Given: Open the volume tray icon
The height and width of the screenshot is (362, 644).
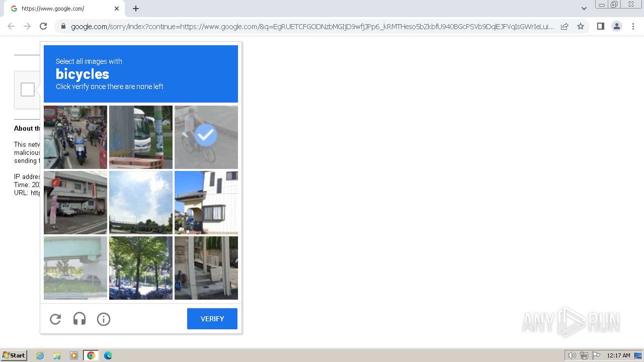Looking at the screenshot, I should 572,355.
